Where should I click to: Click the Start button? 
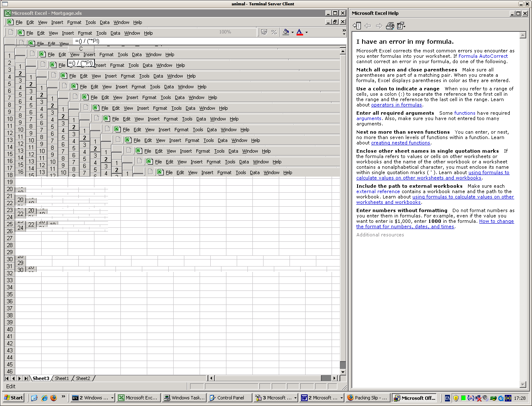tap(14, 398)
